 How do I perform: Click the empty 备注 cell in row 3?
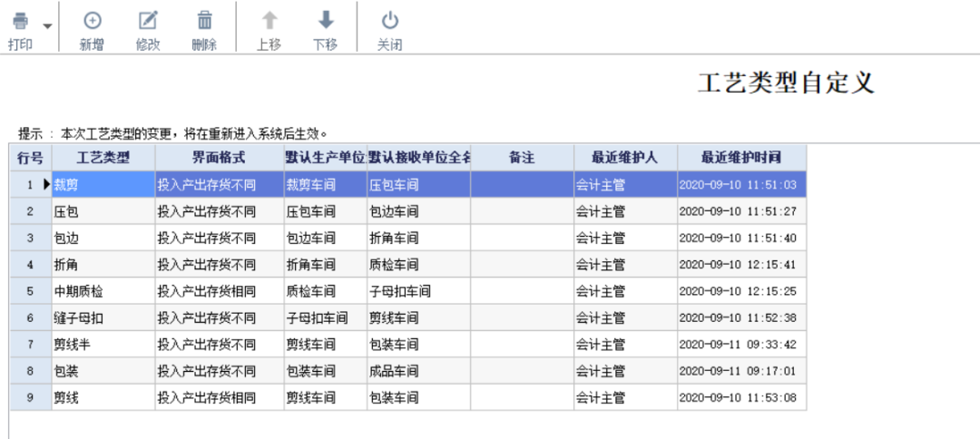click(x=522, y=238)
